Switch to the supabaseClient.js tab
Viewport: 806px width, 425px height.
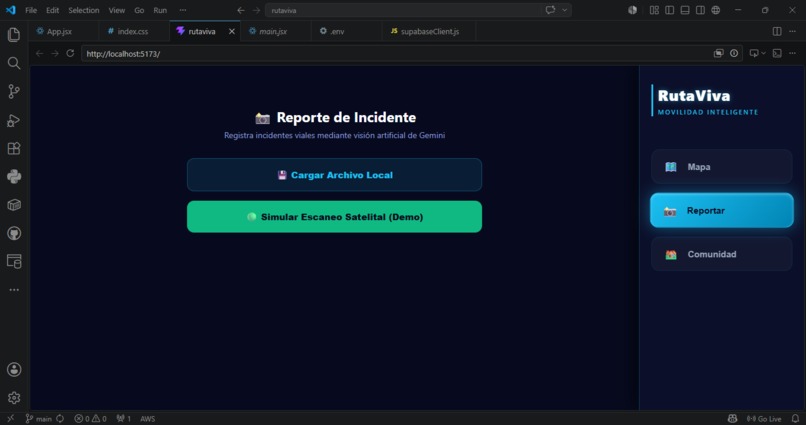click(x=430, y=31)
